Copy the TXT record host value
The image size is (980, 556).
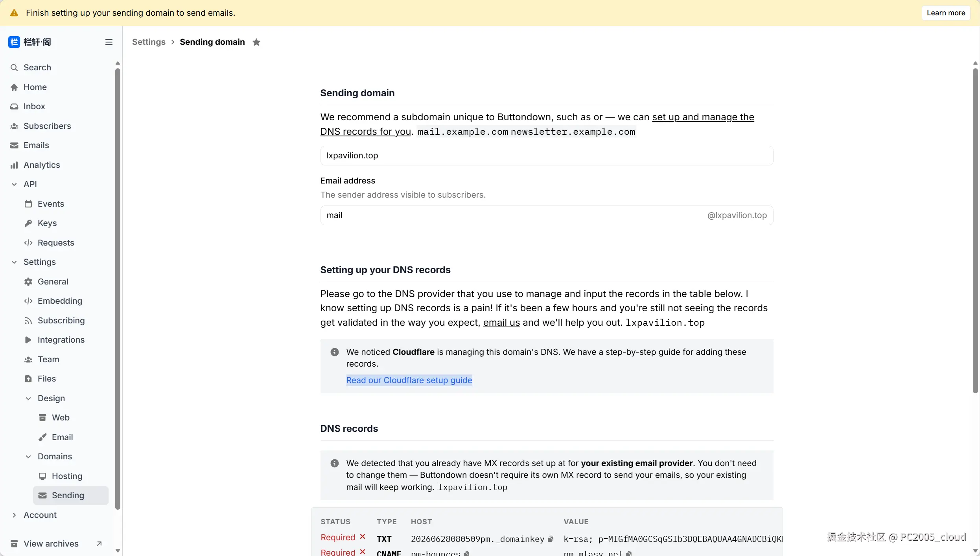point(550,539)
